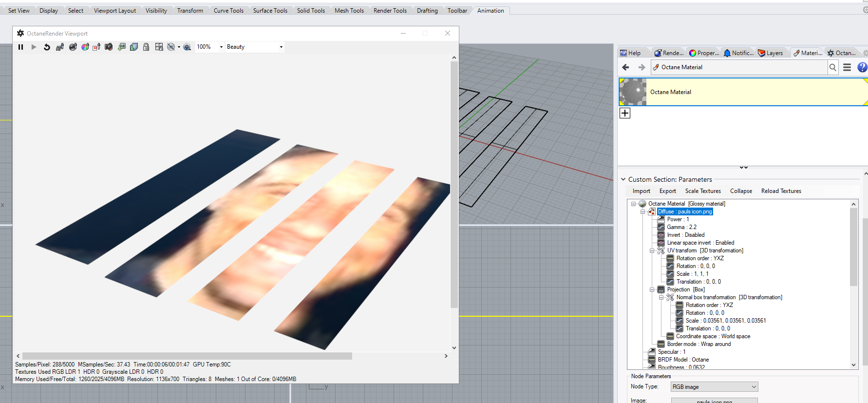Click the crossed-circle clay mode icon

[170, 47]
